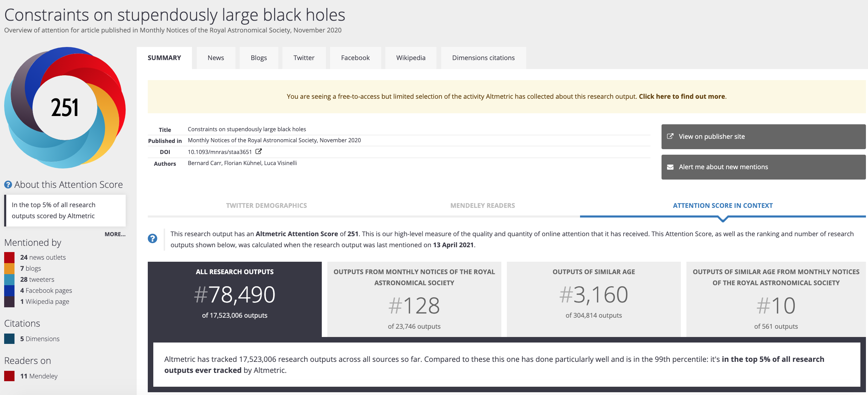868x395 pixels.
Task: Open the DOI link 10.1093/mnras/staa3651
Action: pos(219,152)
